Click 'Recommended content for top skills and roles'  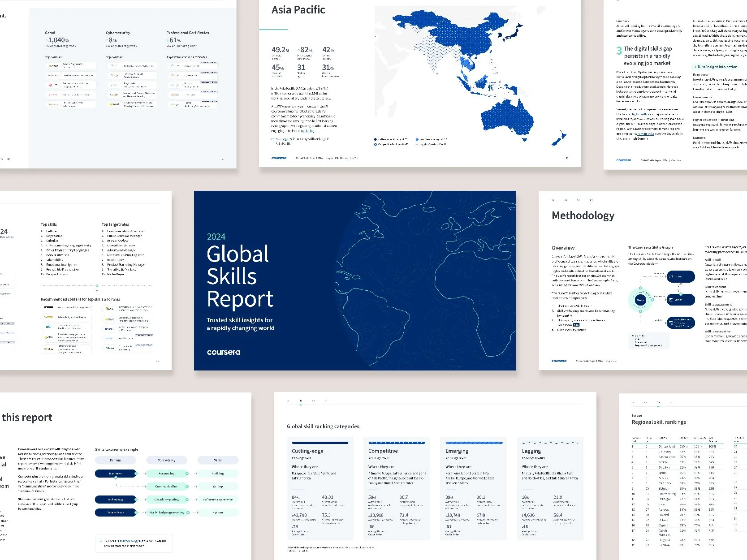click(x=80, y=299)
